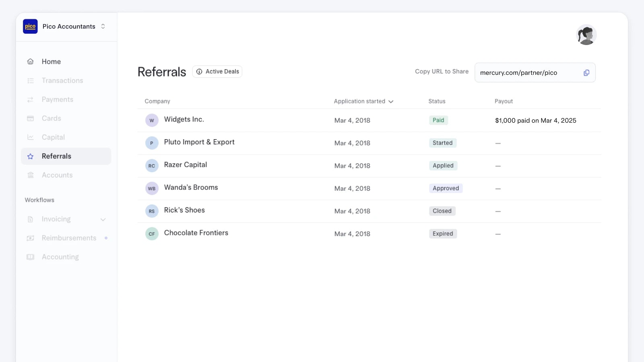Click the Referrals star icon
This screenshot has height=362, width=644.
30,156
